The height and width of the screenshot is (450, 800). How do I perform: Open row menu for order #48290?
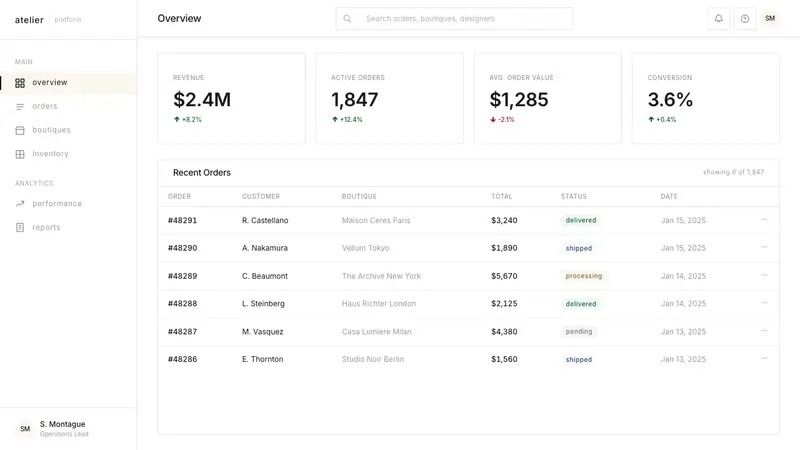[764, 247]
